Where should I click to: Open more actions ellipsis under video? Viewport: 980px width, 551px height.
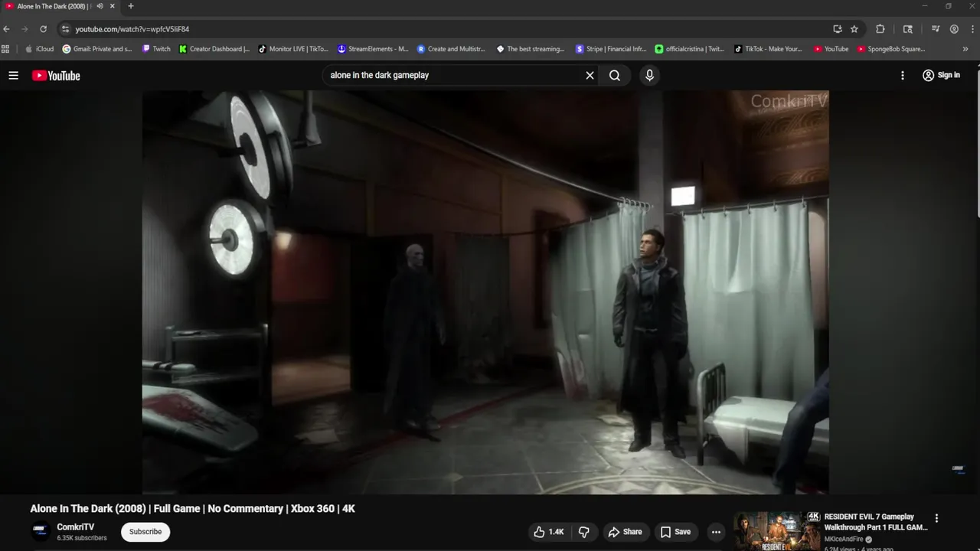[x=716, y=532]
